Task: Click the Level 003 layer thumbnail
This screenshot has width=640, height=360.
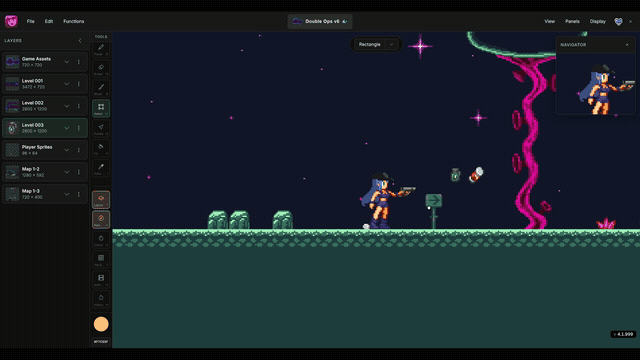Action: (x=12, y=128)
